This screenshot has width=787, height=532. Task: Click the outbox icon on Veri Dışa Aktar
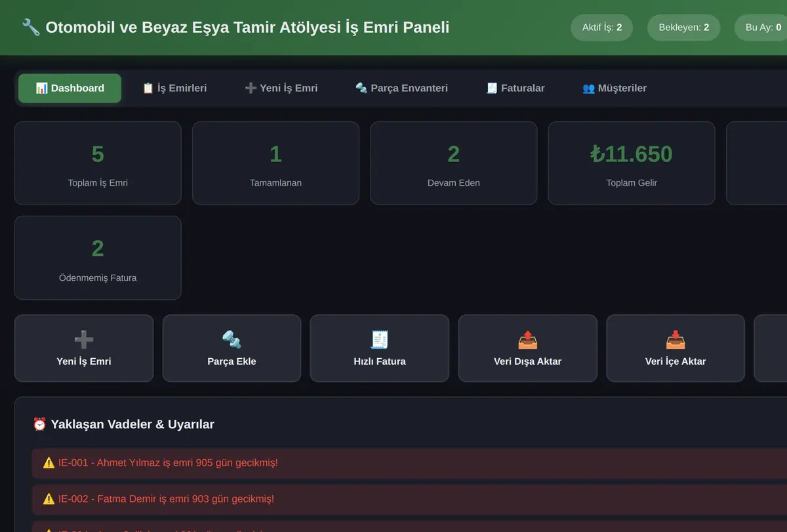[528, 339]
